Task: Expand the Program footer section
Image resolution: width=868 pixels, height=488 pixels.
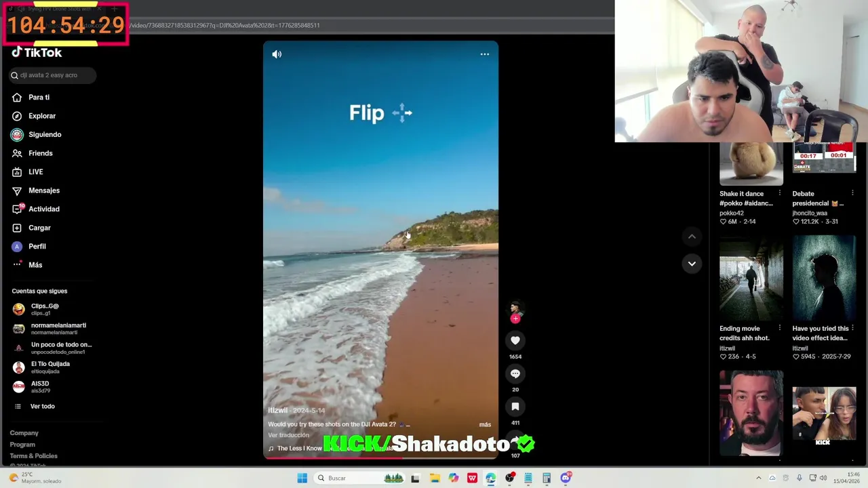Action: click(22, 445)
